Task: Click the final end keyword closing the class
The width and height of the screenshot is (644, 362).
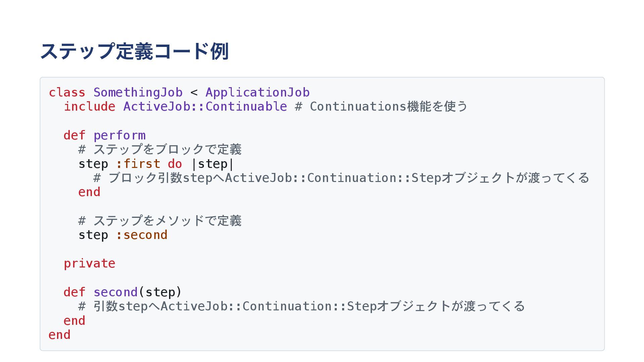Action: 59,335
